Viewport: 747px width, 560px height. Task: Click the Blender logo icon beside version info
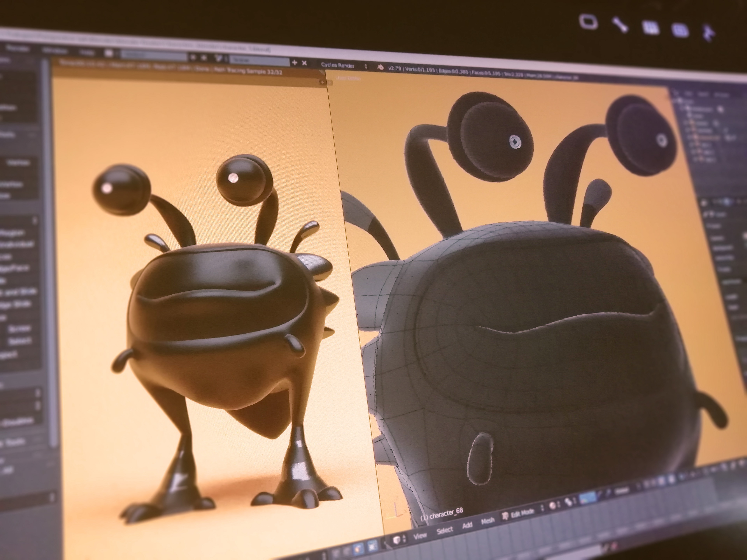381,67
